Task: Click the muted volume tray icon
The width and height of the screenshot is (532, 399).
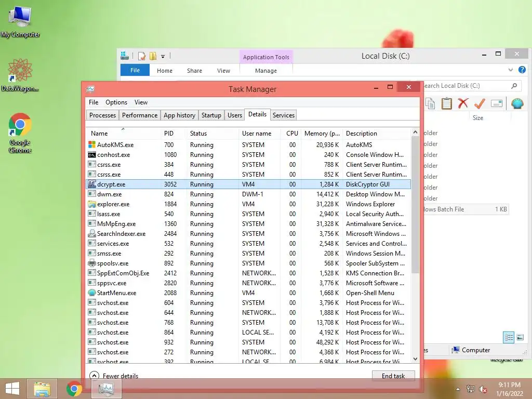Action: [483, 389]
